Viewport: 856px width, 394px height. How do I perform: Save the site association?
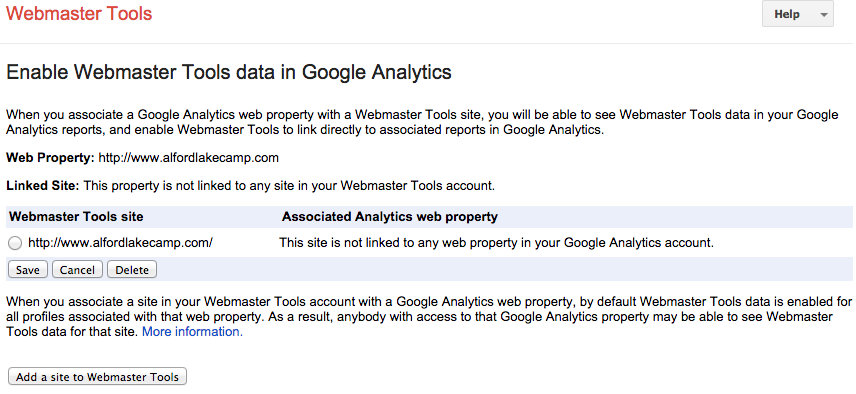(27, 270)
